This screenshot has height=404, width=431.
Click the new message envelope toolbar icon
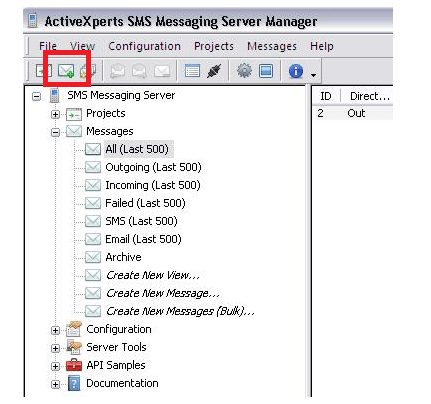pos(66,71)
